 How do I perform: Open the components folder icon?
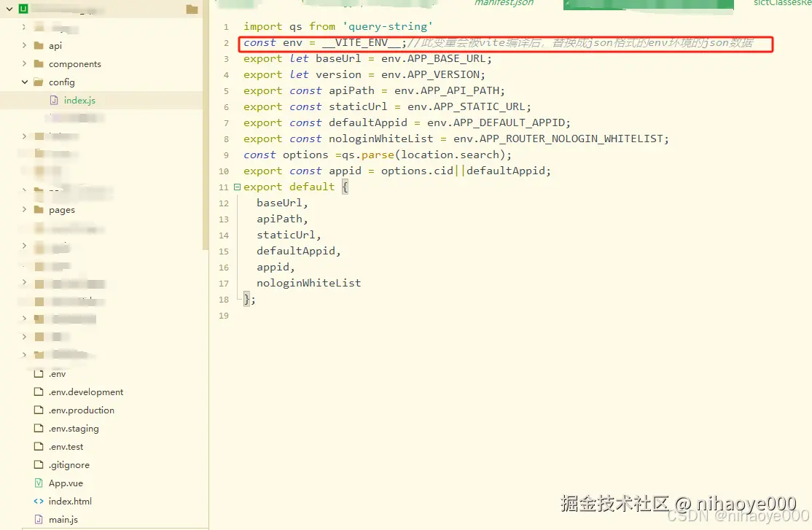point(39,63)
